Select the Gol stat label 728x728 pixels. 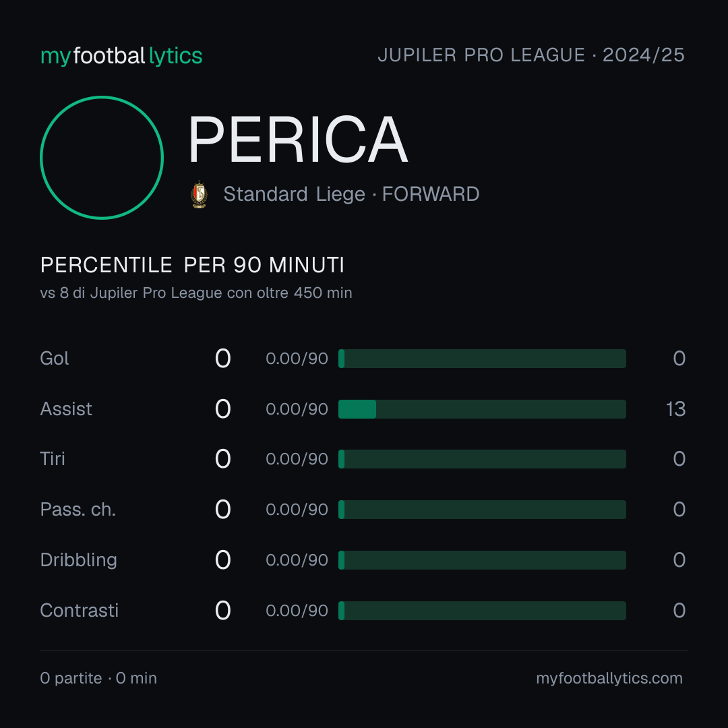55,359
